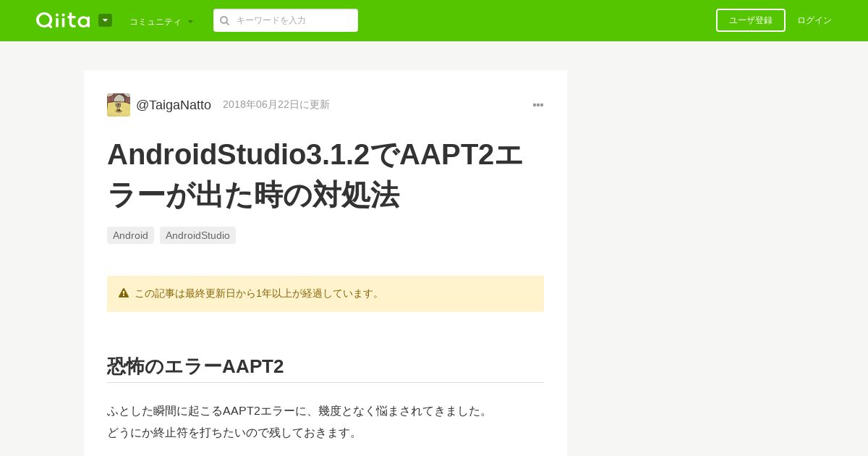Click the article title AndroidStudio3.1.2でAAPT2エラー
868x456 pixels.
[315, 174]
